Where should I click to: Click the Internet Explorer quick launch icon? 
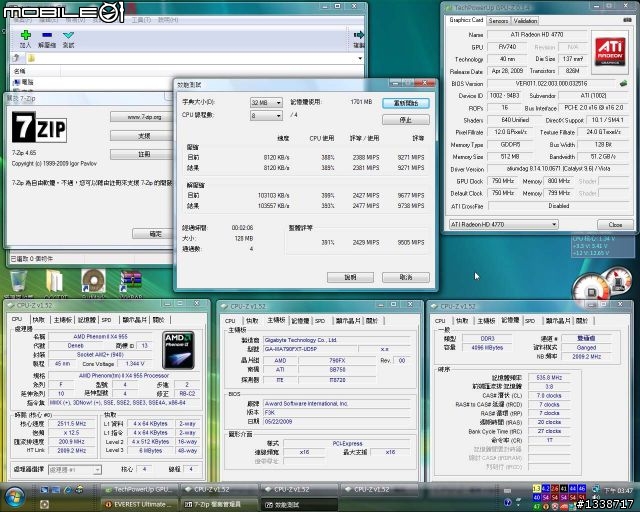tap(68, 489)
